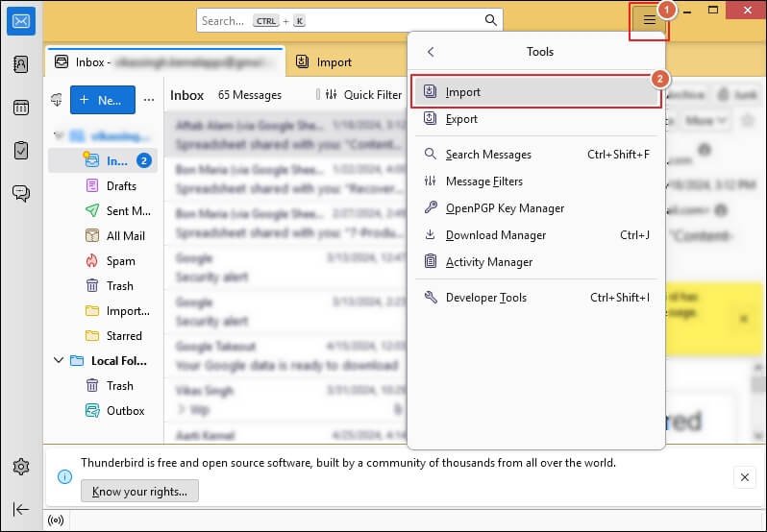767x532 pixels.
Task: Click the Know your rights button
Action: tap(139, 491)
